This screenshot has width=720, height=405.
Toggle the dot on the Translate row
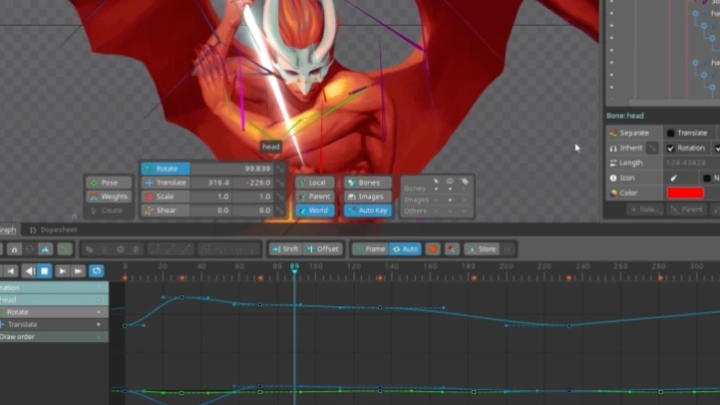pos(99,325)
